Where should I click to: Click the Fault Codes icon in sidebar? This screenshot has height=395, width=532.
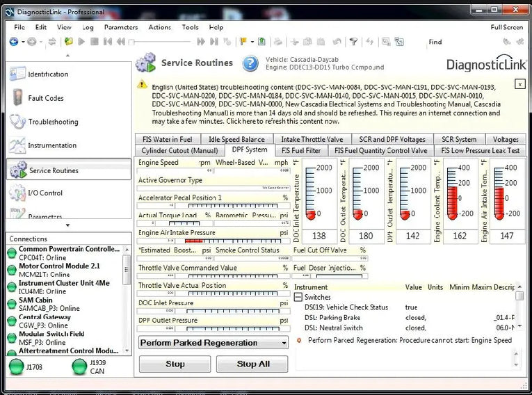click(18, 98)
